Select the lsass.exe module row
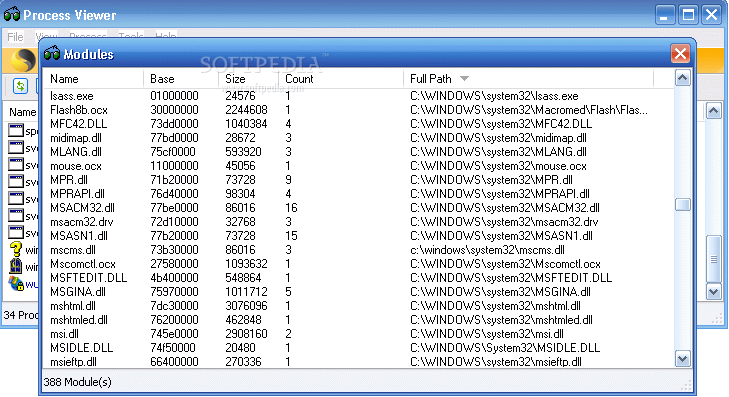Image resolution: width=729 pixels, height=397 pixels. pos(358,96)
